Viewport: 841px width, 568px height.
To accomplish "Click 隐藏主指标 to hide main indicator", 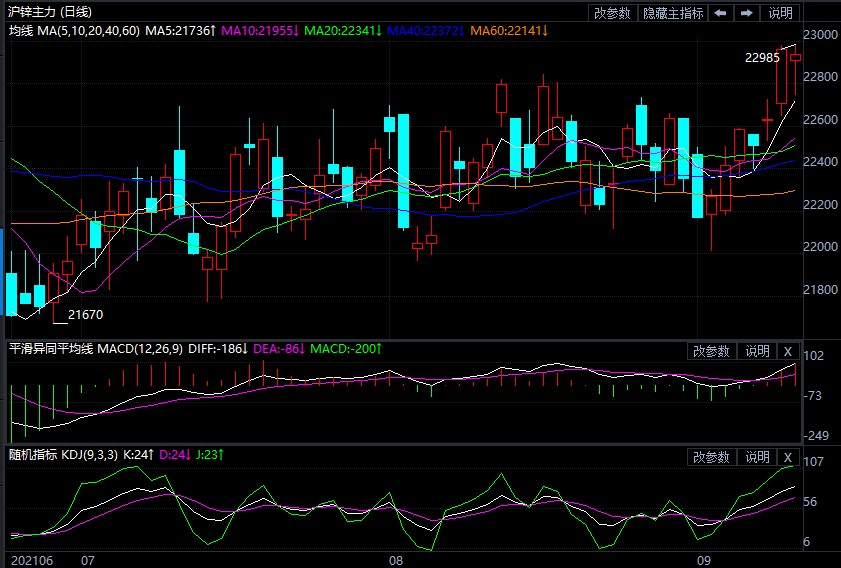I will pyautogui.click(x=673, y=13).
